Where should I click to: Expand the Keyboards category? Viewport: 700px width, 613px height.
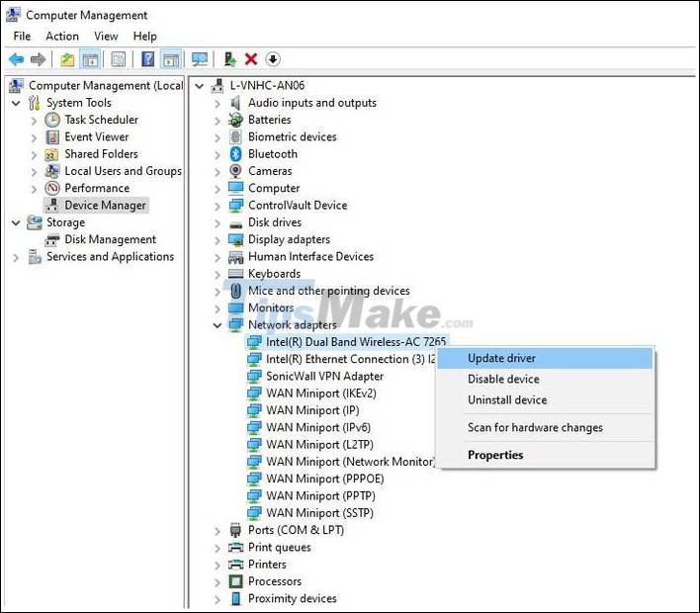click(218, 274)
